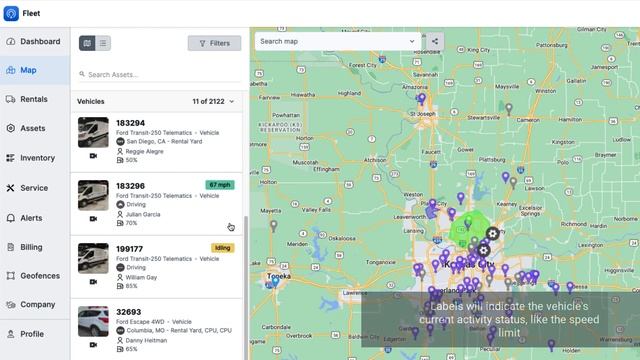The image size is (640, 360).
Task: Focus the Search Assets field
Action: (x=160, y=74)
